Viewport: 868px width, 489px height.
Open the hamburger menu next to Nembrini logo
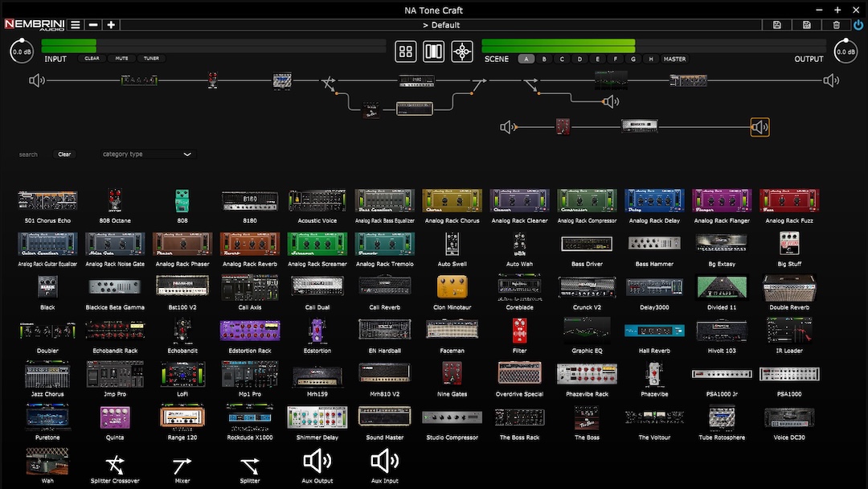(75, 24)
